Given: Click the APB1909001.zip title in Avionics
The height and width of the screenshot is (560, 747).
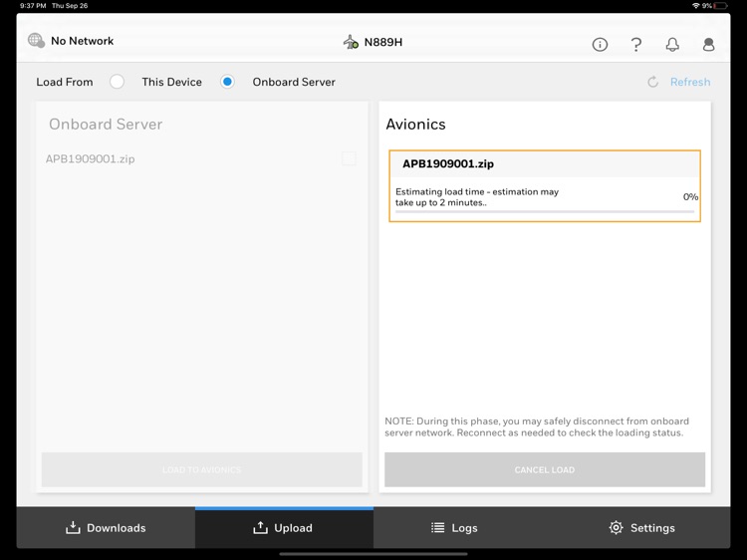Looking at the screenshot, I should click(x=448, y=164).
